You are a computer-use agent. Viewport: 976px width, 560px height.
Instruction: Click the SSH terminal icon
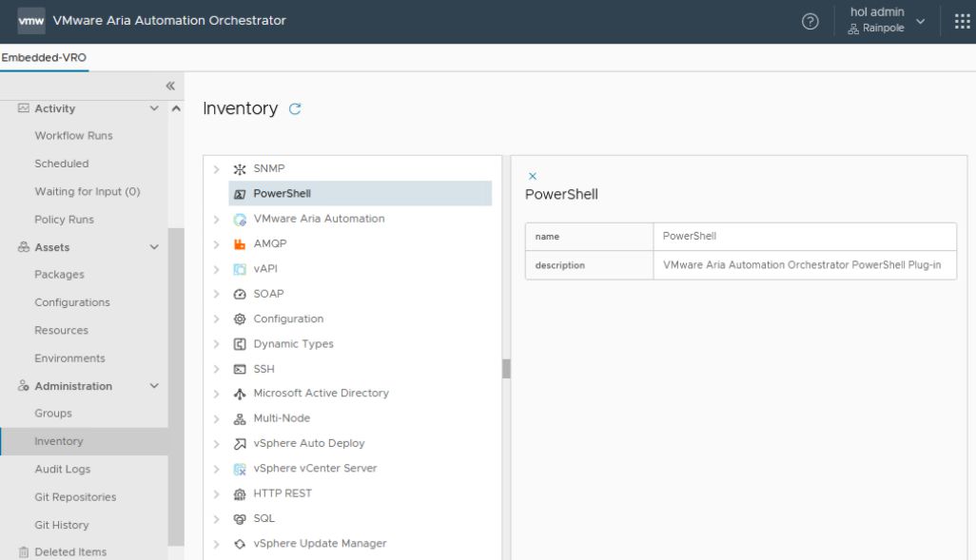[240, 369]
